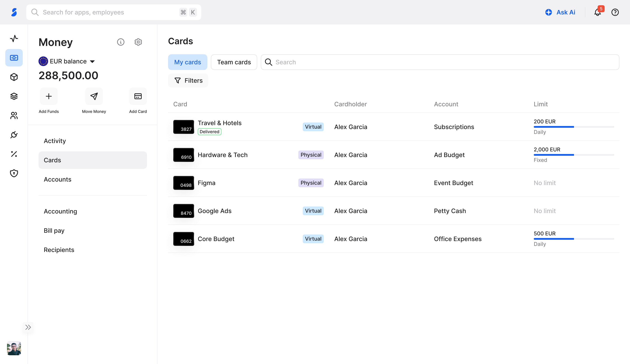Click the Add Funds plus icon
630x364 pixels.
(x=49, y=96)
